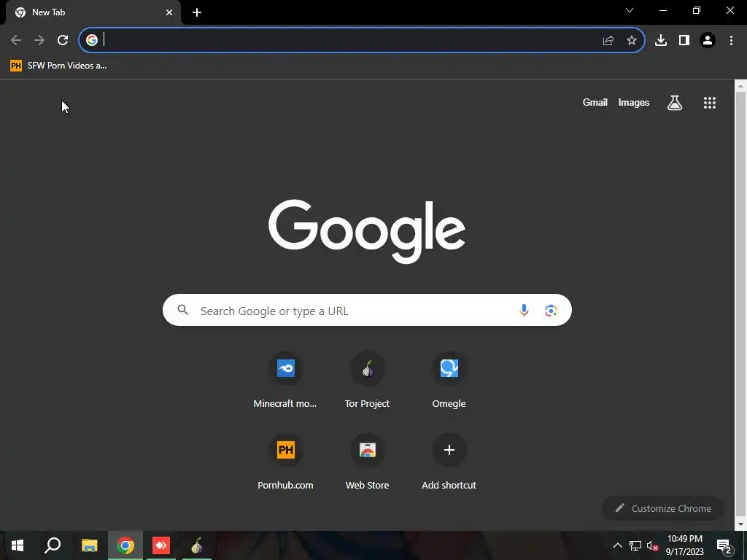Open the taskbar clock and date
The height and width of the screenshot is (560, 747).
(684, 545)
